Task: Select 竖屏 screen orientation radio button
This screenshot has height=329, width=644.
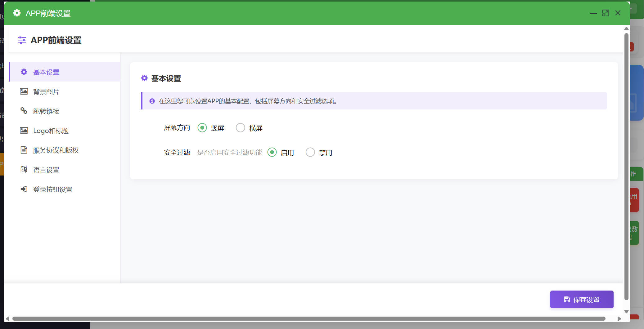Action: pyautogui.click(x=202, y=128)
